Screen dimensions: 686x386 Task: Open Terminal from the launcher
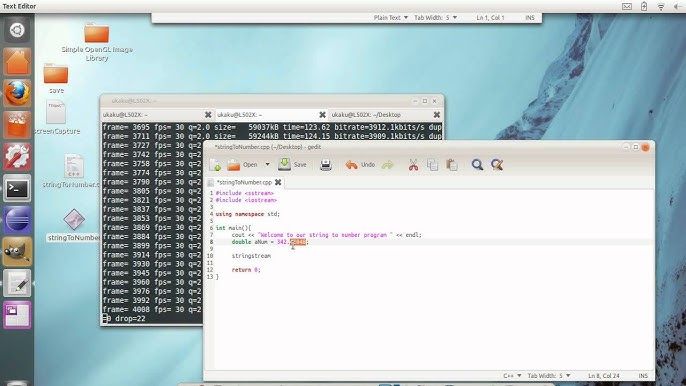(17, 189)
